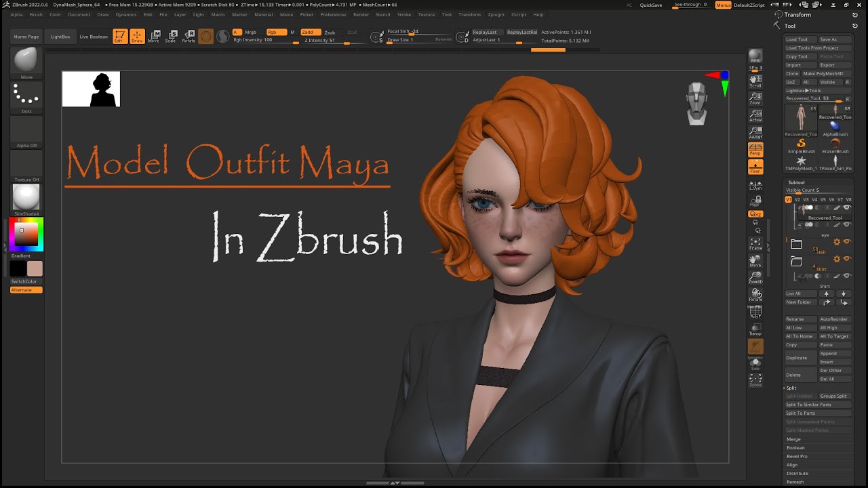Toggle Persp perspective view

(755, 150)
